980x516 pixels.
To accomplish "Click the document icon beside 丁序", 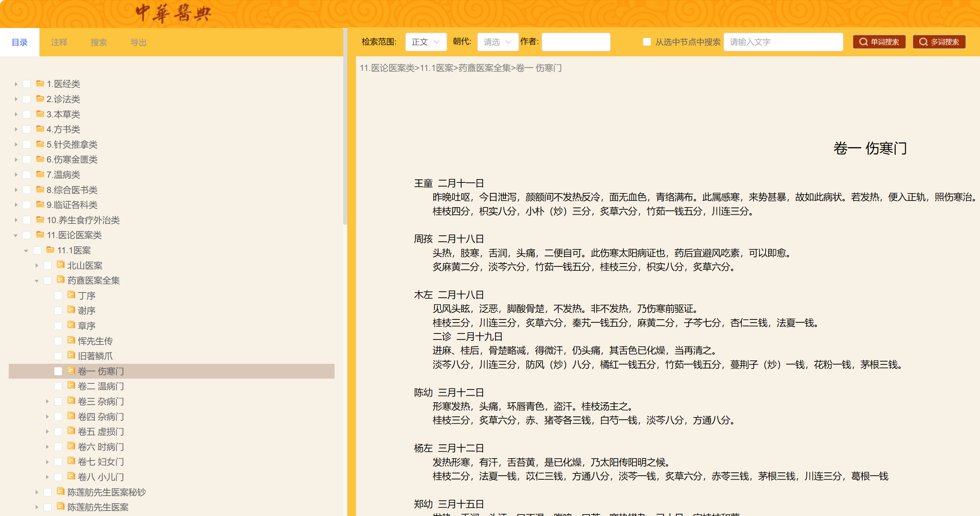I will click(x=71, y=295).
